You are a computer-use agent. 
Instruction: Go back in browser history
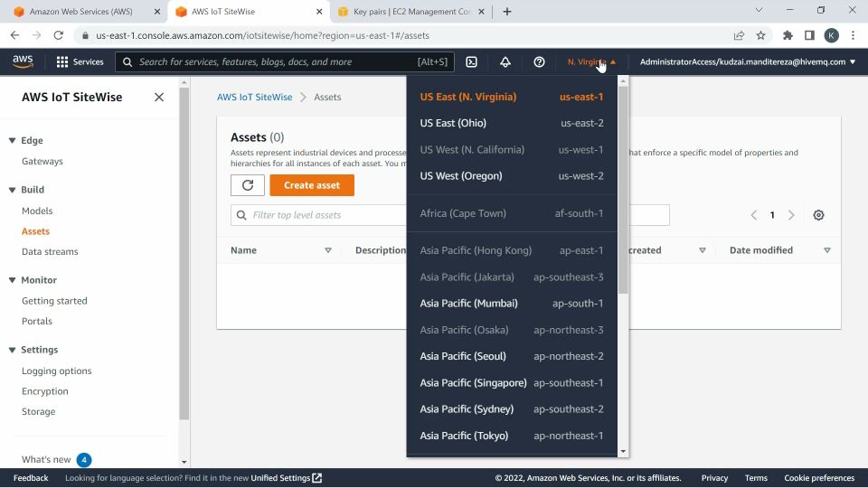(x=15, y=35)
